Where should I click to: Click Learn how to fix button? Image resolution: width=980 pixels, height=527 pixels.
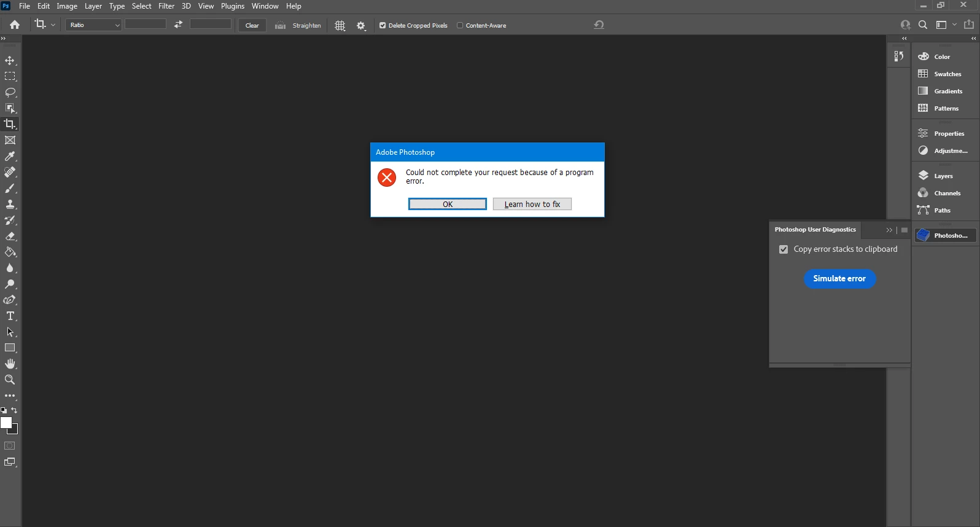point(532,204)
